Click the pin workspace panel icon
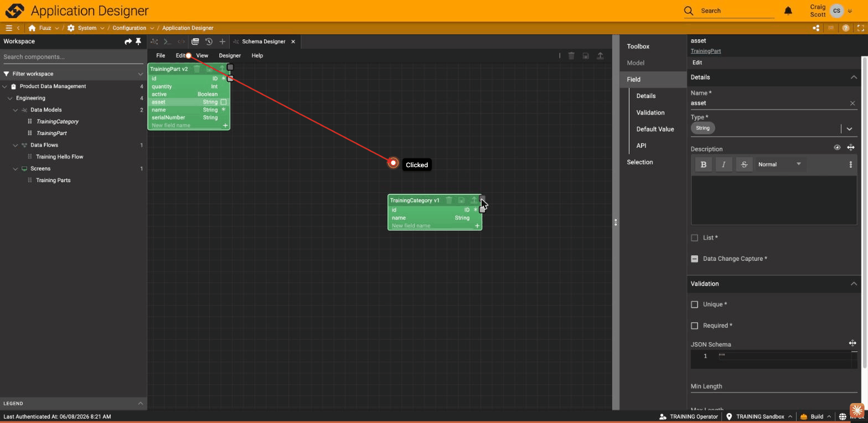The width and height of the screenshot is (868, 423). 138,42
